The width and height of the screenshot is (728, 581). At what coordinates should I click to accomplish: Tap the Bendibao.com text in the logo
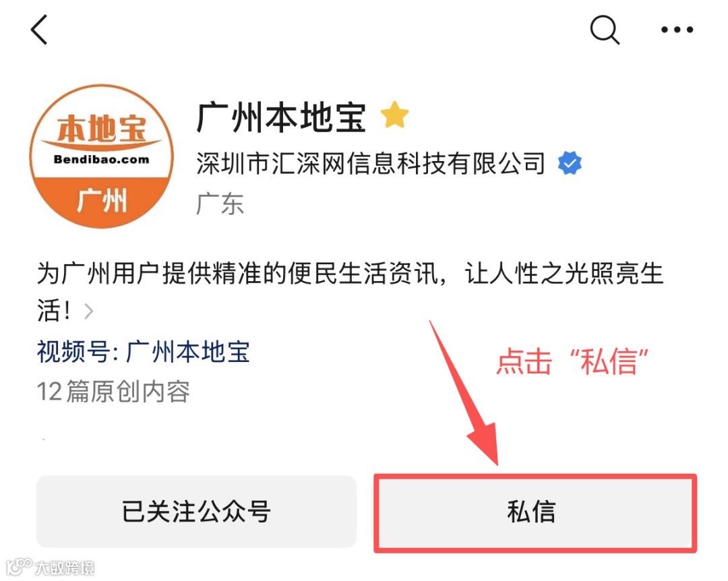[102, 159]
